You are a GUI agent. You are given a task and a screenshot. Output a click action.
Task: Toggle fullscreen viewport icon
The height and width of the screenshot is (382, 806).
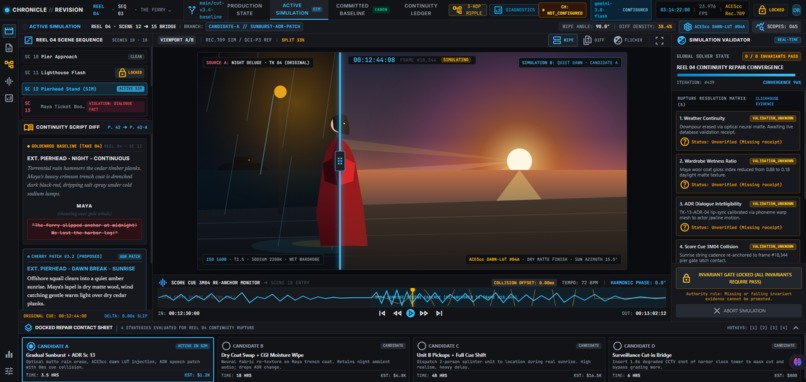point(660,40)
